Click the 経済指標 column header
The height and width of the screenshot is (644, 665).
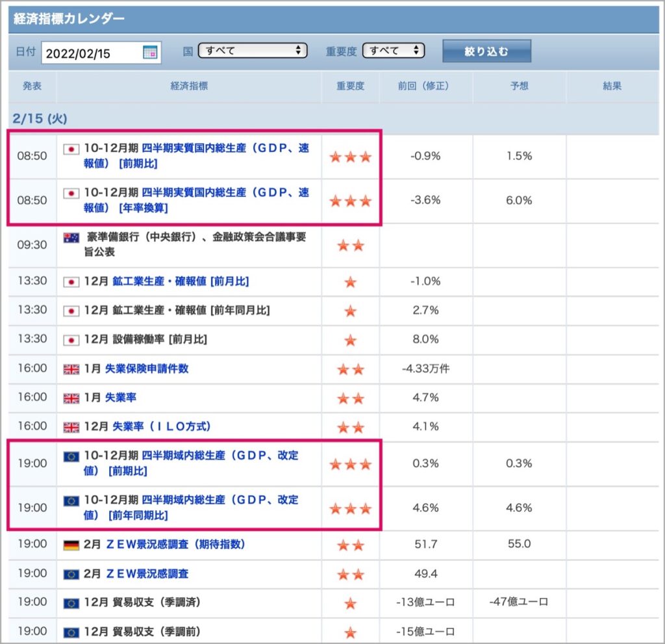(189, 86)
